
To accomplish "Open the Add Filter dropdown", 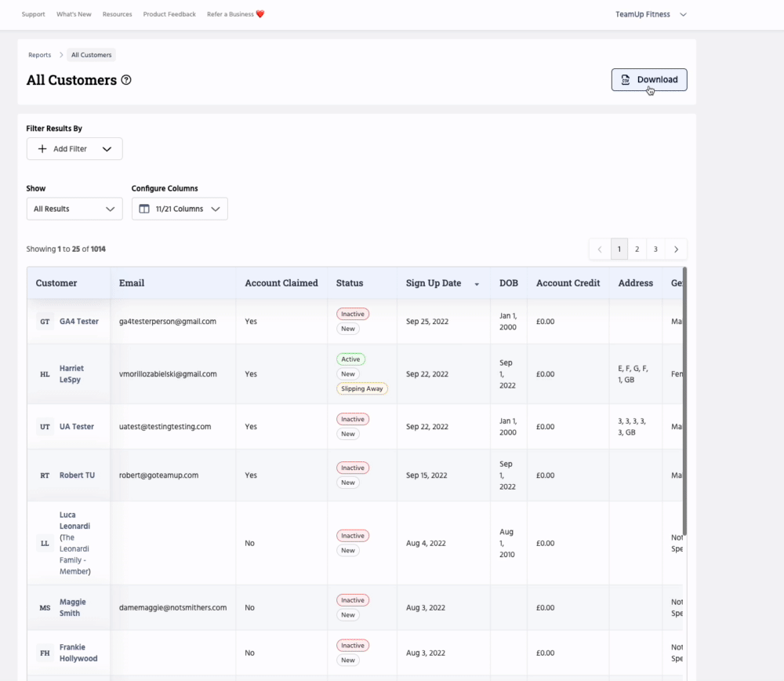I will coord(74,149).
